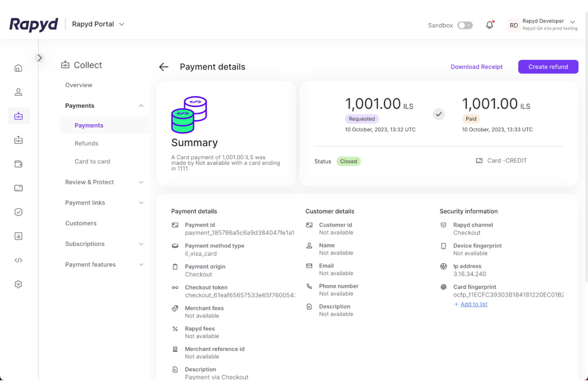The image size is (588, 392).
Task: Click the Paid badge
Action: (x=471, y=119)
